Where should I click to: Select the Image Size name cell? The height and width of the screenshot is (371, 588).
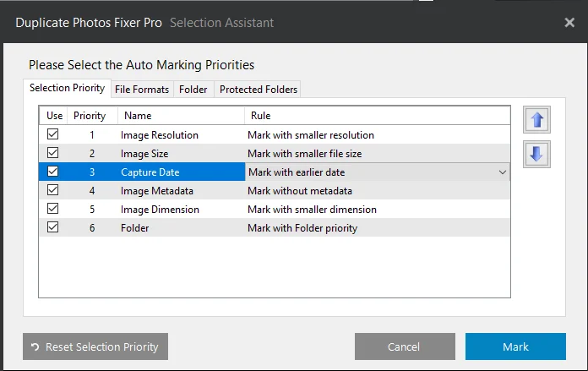point(144,154)
